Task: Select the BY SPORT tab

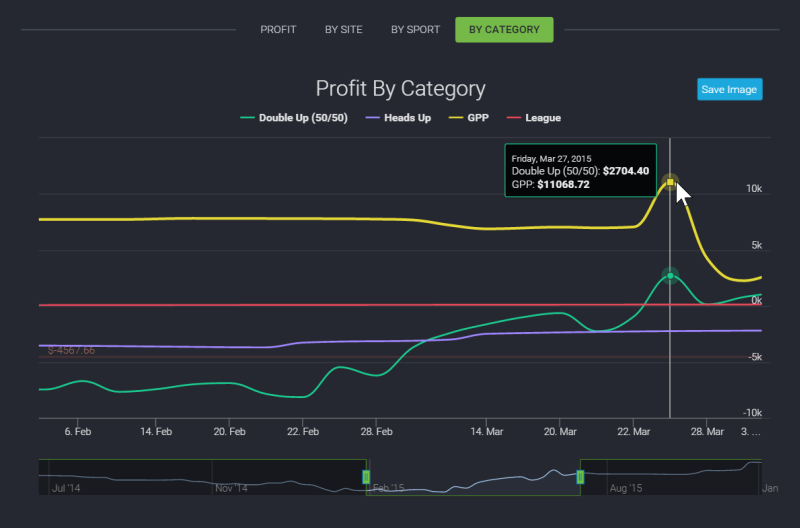Action: [415, 30]
